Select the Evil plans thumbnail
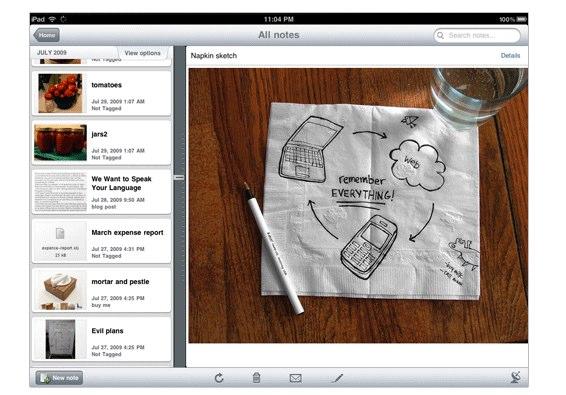Image resolution: width=566 pixels, height=395 pixels. tap(60, 339)
